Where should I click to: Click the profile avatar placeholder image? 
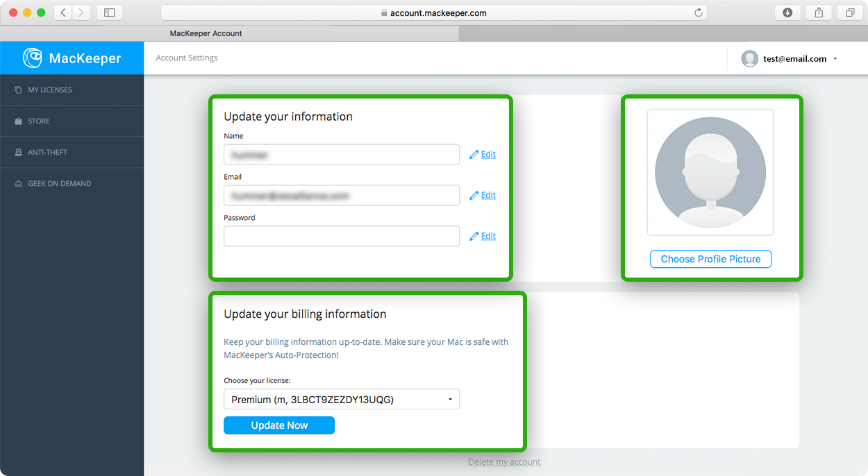click(x=710, y=172)
